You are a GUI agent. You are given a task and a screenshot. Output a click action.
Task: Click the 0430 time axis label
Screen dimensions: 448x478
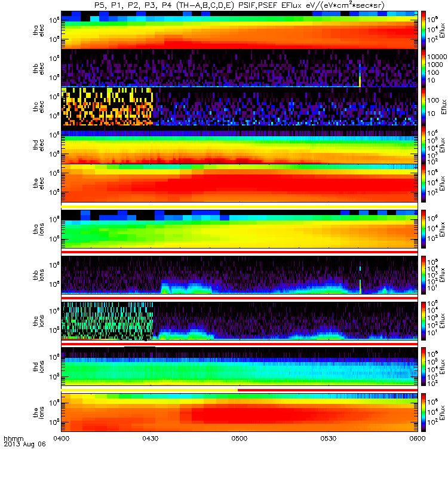[x=151, y=439]
